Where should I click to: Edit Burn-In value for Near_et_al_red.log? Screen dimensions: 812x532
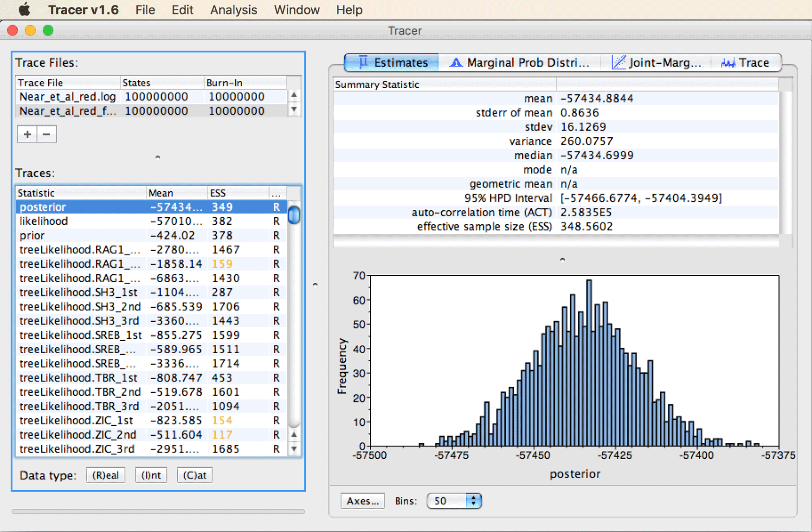[x=245, y=97]
